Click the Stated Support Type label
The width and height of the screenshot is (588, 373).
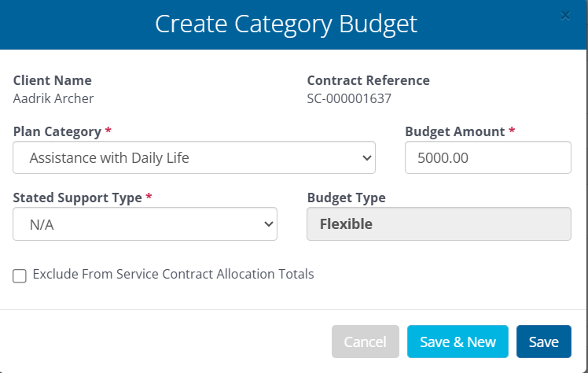(x=78, y=198)
